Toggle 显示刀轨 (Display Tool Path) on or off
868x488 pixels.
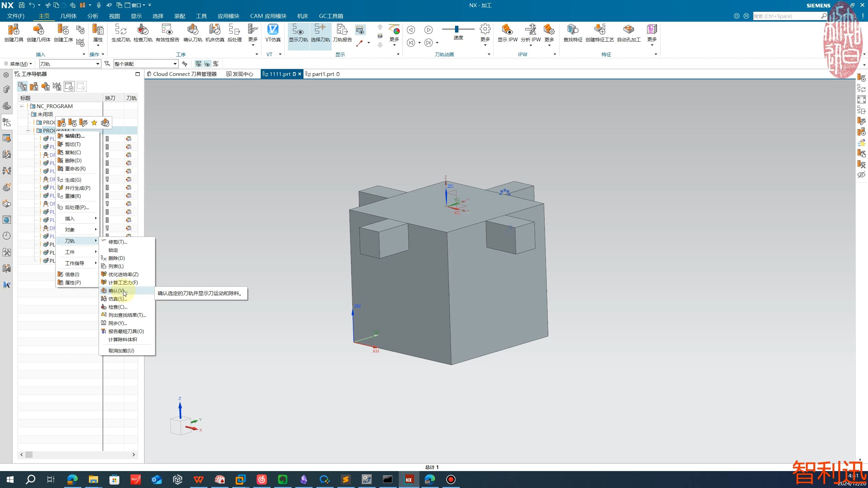298,30
